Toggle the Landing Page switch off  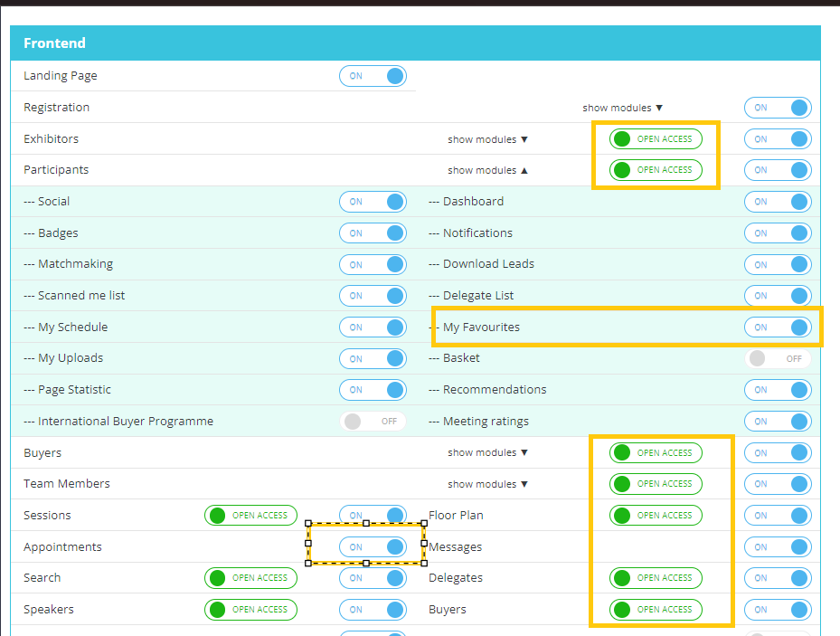click(373, 76)
